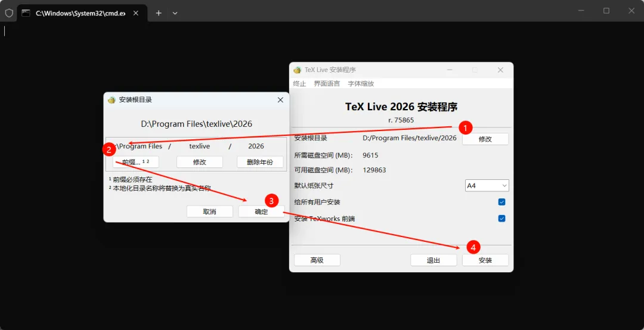Click the 9615 disk space value
Screen dimensions: 644x330
[x=370, y=155]
